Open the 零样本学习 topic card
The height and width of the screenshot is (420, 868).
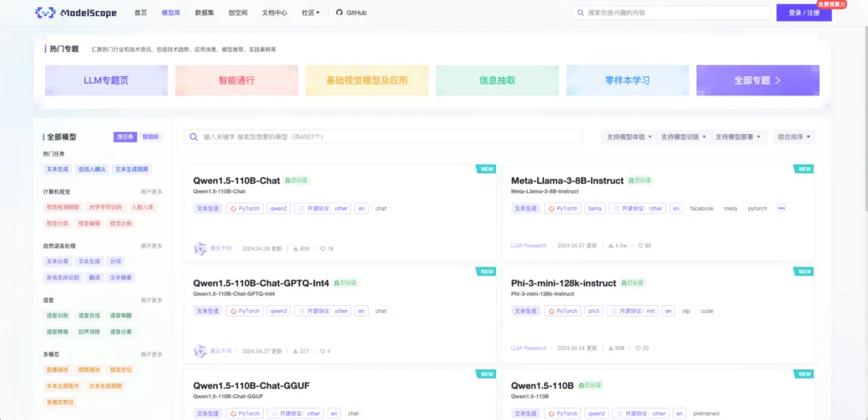pos(627,80)
